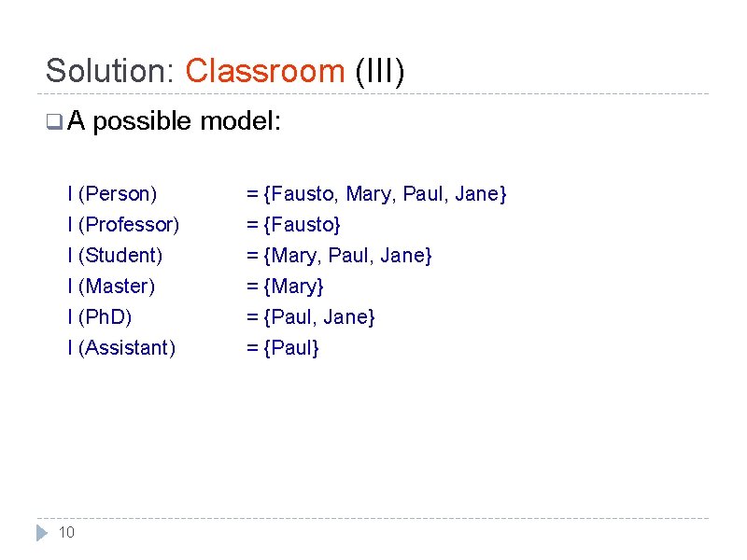Click the '(III)' text in the title
Viewport: 747px width, 560px height.
pyautogui.click(x=380, y=72)
